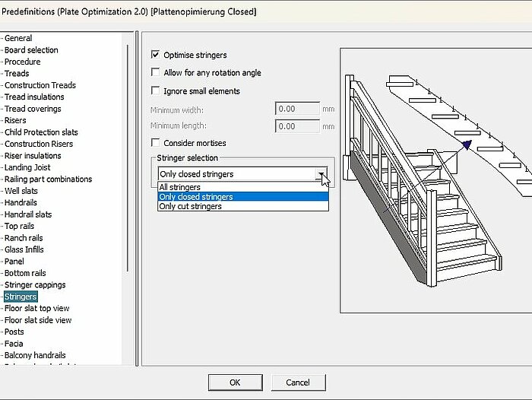Select Tread coverings item
The width and height of the screenshot is (532, 400).
click(33, 109)
